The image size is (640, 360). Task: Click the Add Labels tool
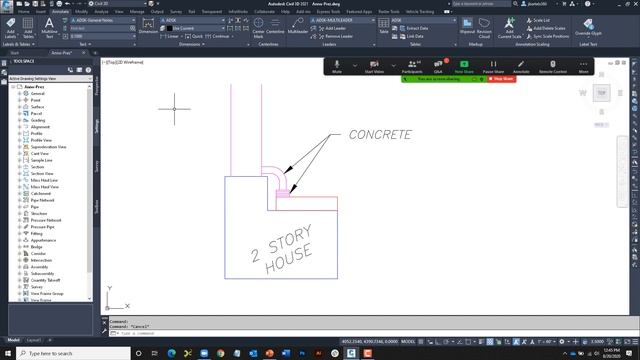11,28
